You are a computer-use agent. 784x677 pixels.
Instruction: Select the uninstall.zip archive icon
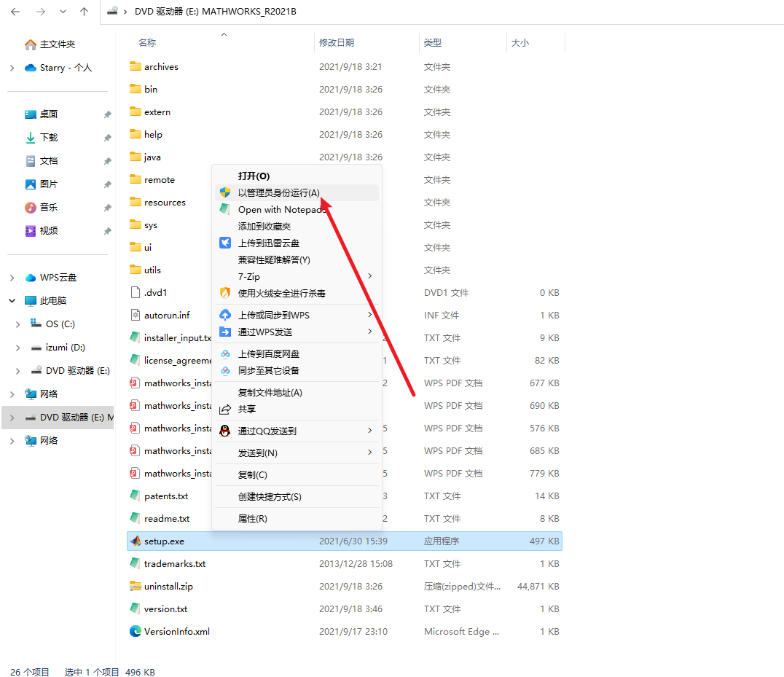pos(135,586)
